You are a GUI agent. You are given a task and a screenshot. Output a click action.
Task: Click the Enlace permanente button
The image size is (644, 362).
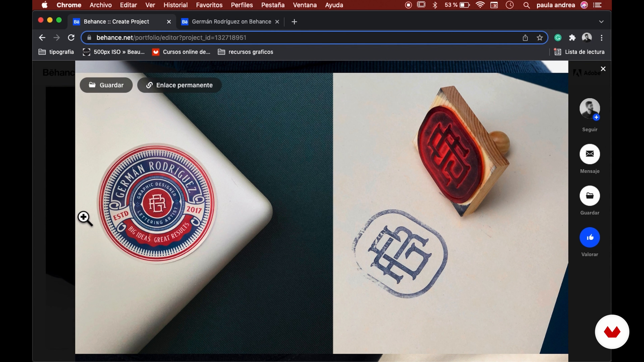click(x=179, y=85)
